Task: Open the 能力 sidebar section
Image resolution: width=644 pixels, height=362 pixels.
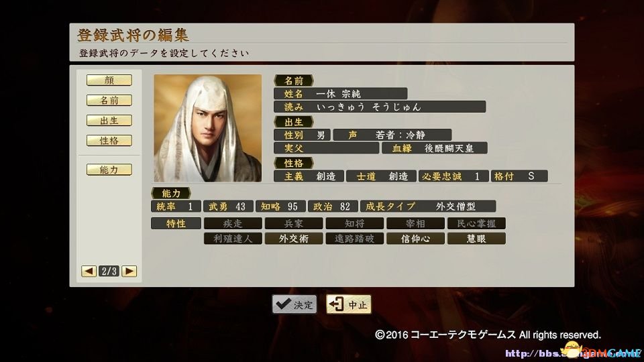Action: [109, 170]
